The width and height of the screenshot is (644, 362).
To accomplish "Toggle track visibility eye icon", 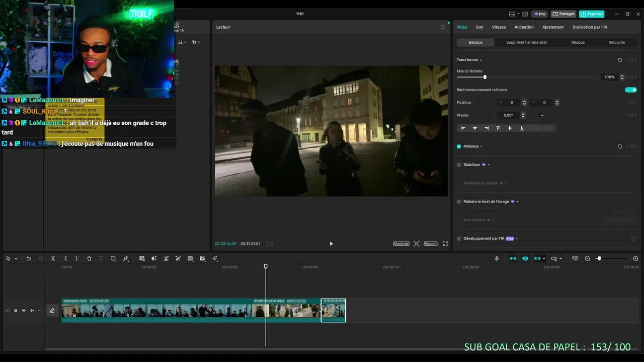I will pyautogui.click(x=24, y=311).
